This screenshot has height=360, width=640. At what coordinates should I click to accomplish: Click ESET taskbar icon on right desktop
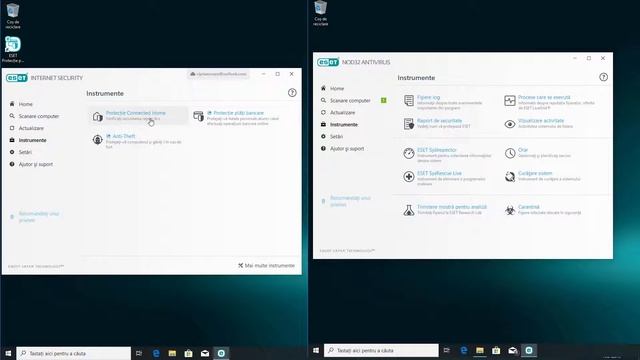[x=529, y=350]
